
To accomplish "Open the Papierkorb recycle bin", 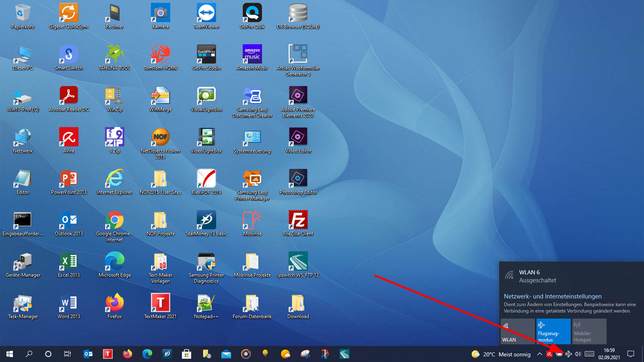I will pyautogui.click(x=23, y=13).
